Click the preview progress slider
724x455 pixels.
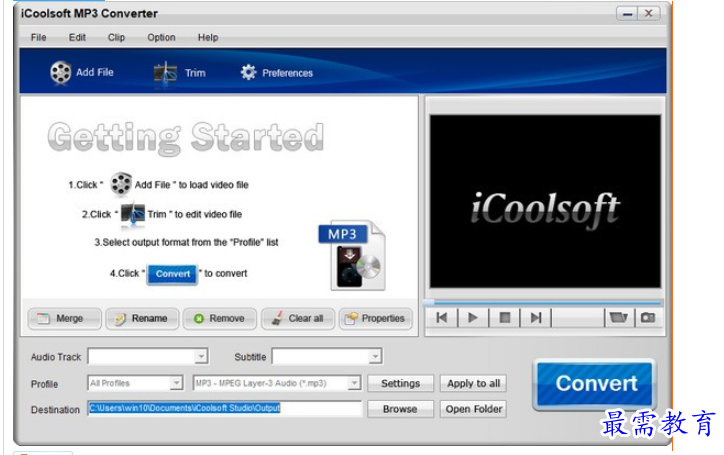tap(544, 303)
